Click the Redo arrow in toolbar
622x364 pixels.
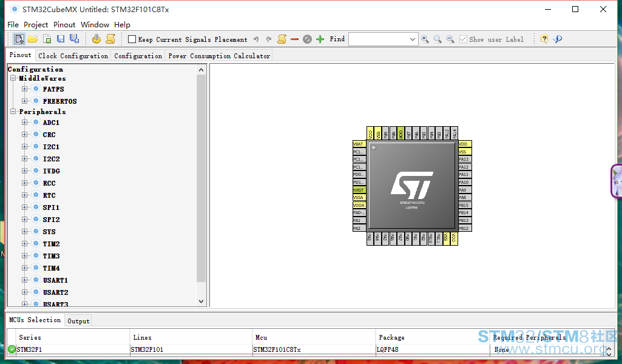coord(269,39)
